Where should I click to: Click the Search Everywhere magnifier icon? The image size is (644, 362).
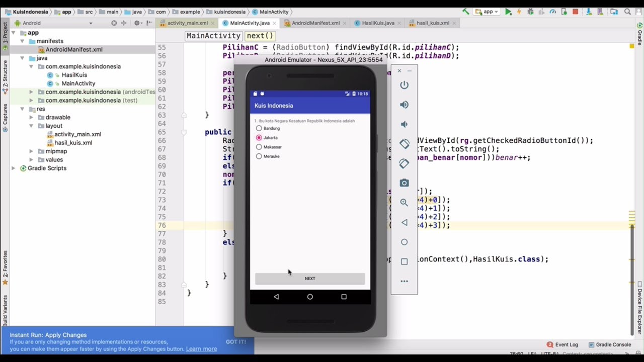[x=627, y=12]
